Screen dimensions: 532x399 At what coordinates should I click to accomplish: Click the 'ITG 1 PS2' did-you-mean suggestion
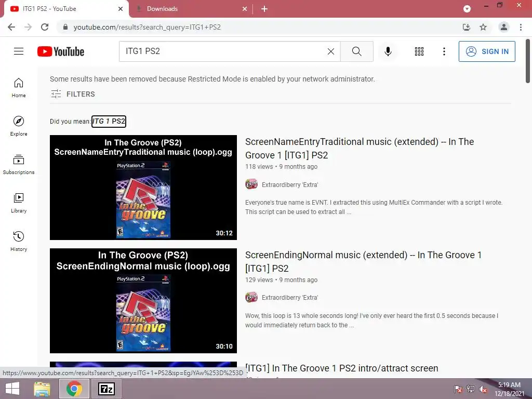(x=109, y=121)
